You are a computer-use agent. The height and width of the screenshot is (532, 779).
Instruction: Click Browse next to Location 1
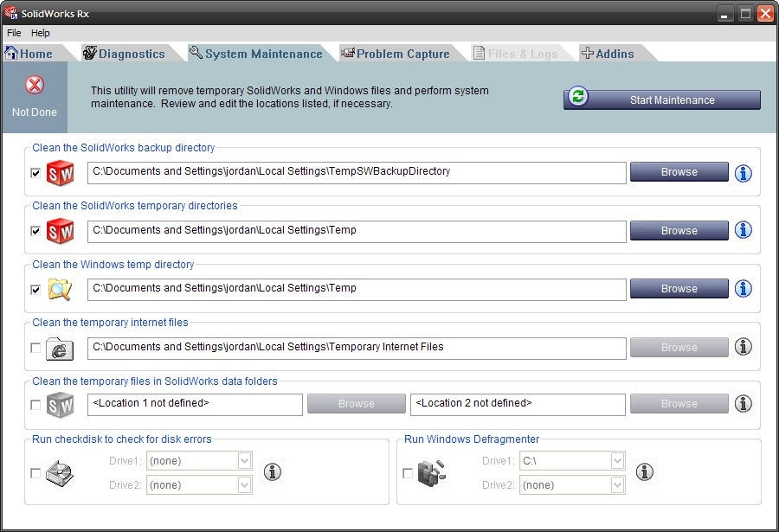(357, 404)
